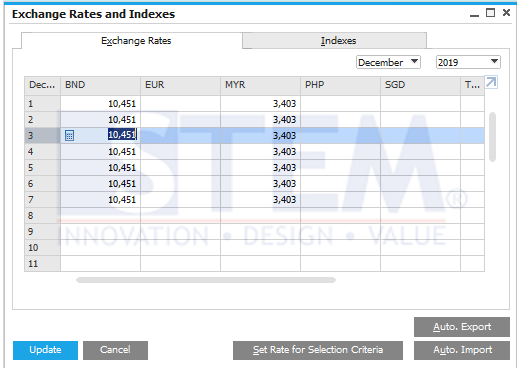
Task: Click the BND rate cell for day 7
Action: point(100,200)
